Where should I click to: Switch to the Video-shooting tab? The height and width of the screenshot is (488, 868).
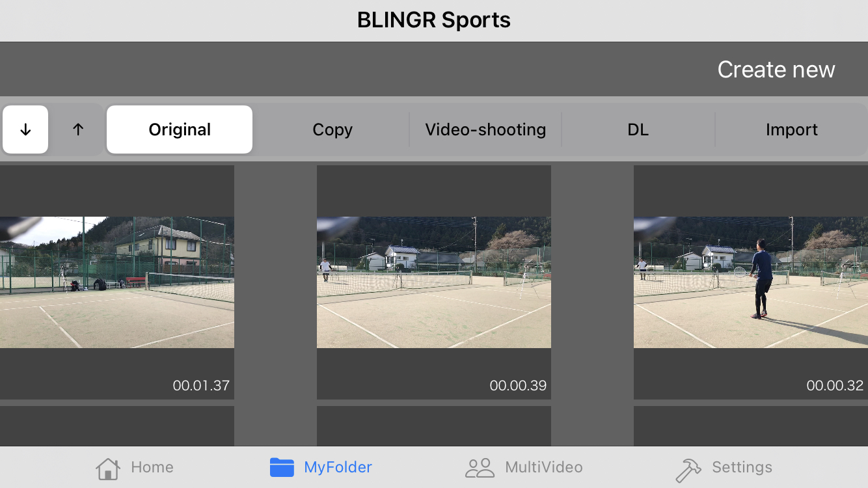pyautogui.click(x=485, y=129)
